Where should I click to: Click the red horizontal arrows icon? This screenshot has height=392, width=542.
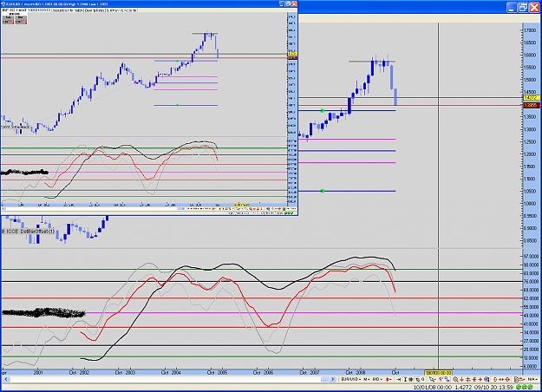[x=501, y=379]
